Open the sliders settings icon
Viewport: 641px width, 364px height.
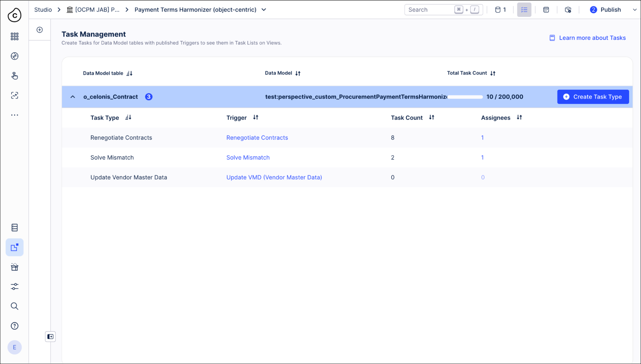pos(14,287)
